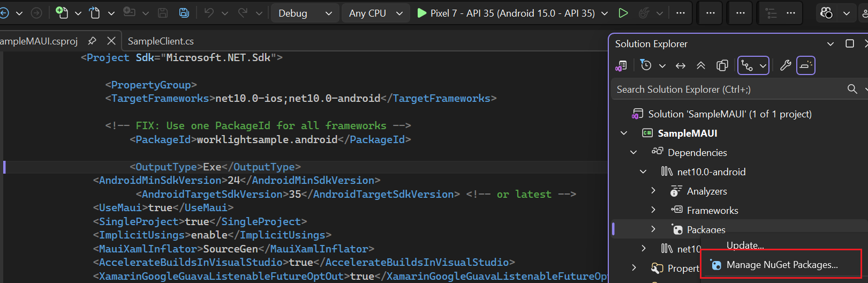Click the outline list icon in toolbar
The height and width of the screenshot is (283, 868).
[x=771, y=13]
